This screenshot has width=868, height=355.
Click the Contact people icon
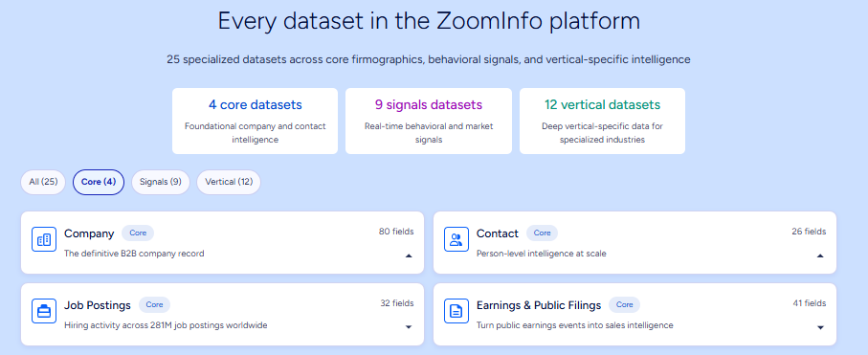(x=456, y=239)
